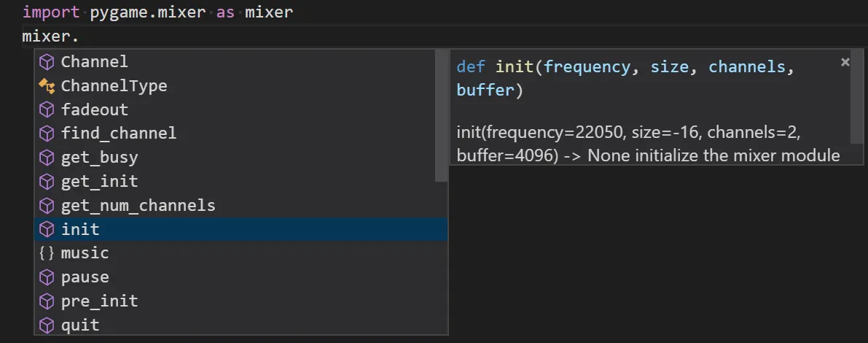The image size is (868, 343).
Task: Pick the highlighted init suggestion
Action: (80, 229)
